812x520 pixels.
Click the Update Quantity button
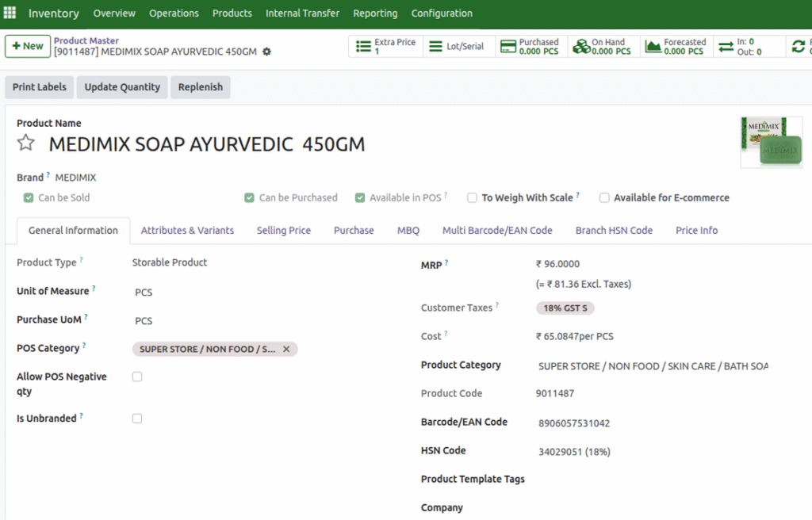(x=122, y=87)
